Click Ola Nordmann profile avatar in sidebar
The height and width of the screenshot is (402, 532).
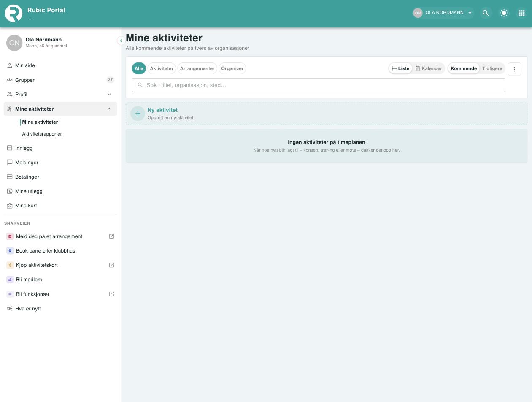click(14, 43)
